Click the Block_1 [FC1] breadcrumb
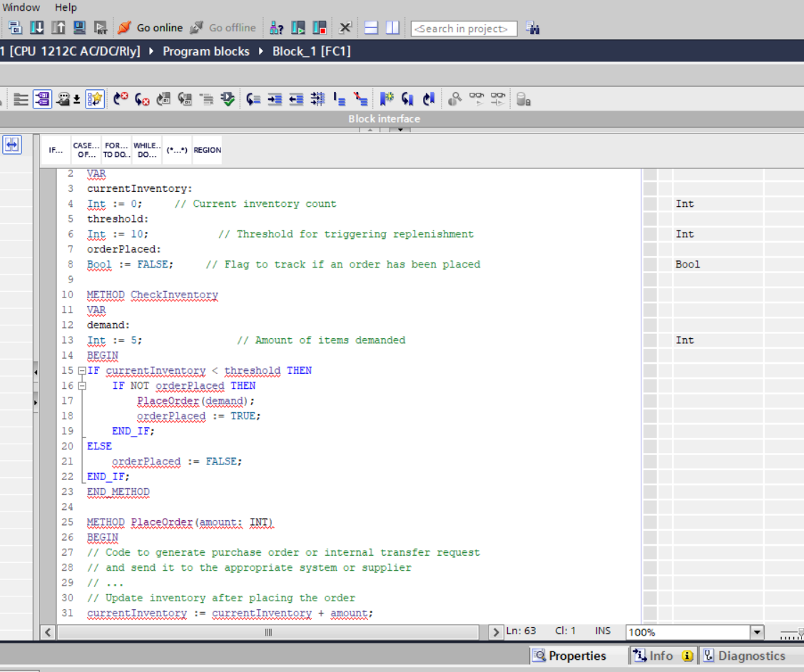Screen dimensions: 804x672 point(311,51)
